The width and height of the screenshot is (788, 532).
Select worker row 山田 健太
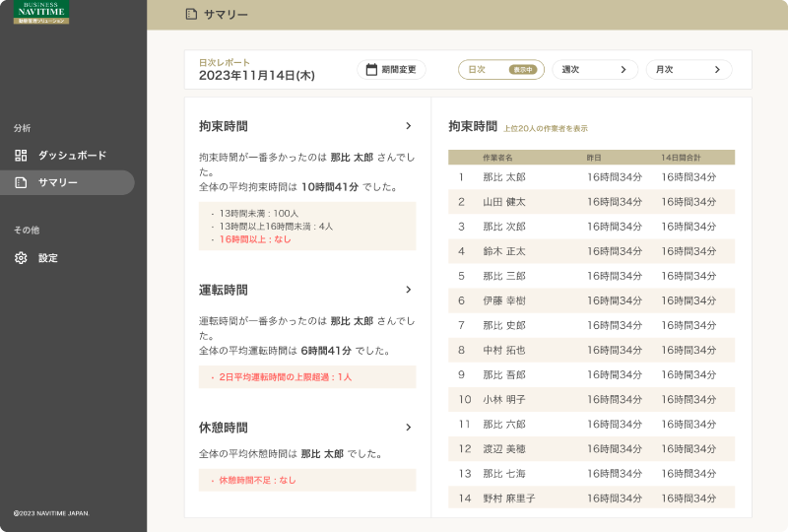[592, 202]
